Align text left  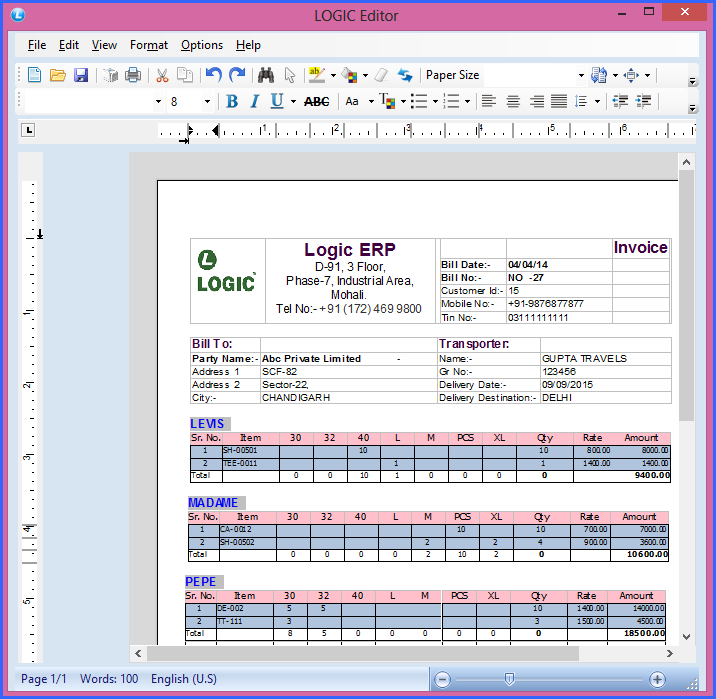click(489, 101)
